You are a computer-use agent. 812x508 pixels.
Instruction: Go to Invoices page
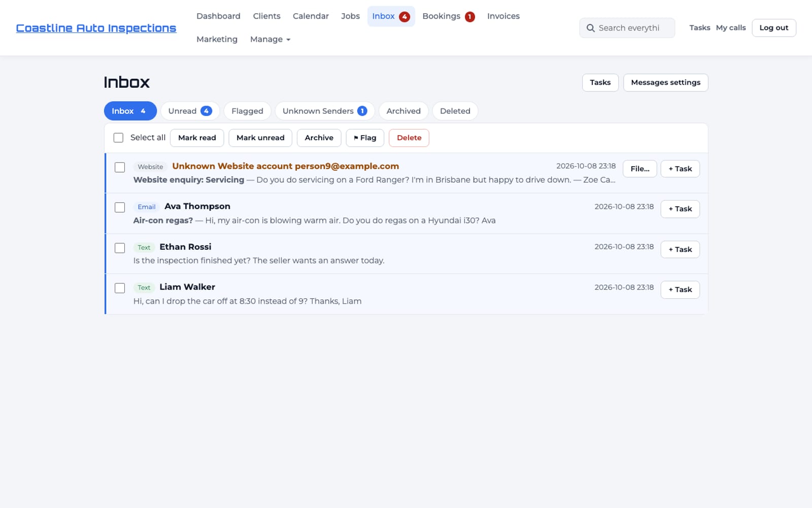click(x=503, y=16)
